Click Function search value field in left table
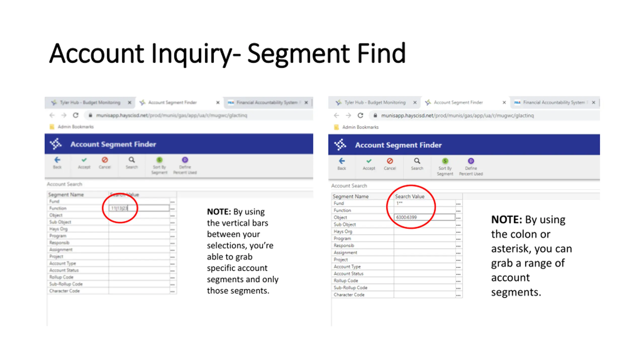This screenshot has width=644, height=362. click(x=139, y=208)
